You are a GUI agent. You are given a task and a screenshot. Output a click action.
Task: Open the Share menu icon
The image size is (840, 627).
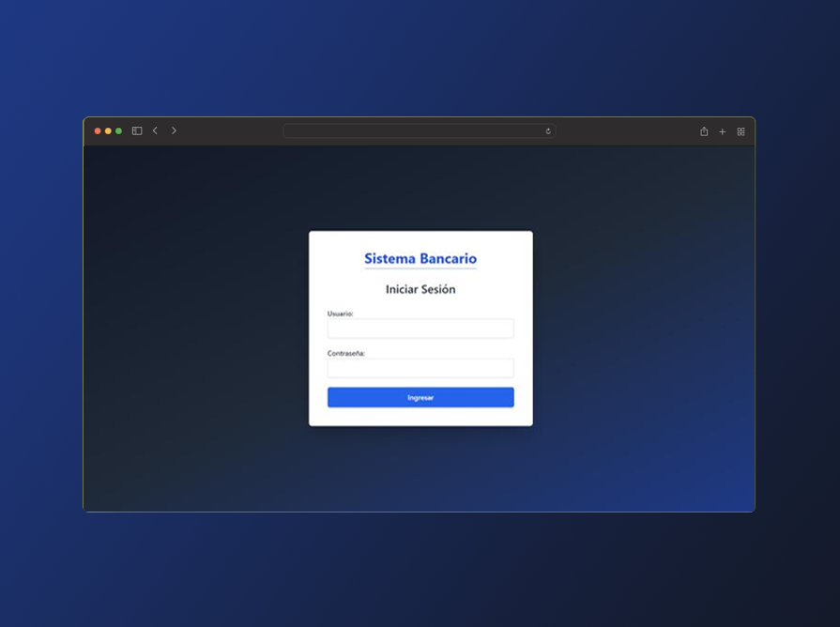point(704,131)
